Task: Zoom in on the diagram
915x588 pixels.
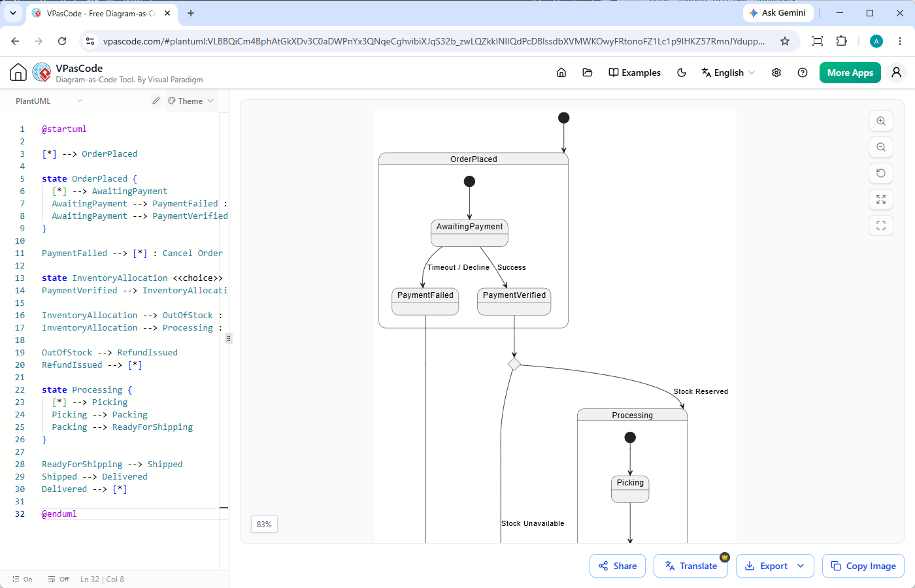Action: pos(881,121)
